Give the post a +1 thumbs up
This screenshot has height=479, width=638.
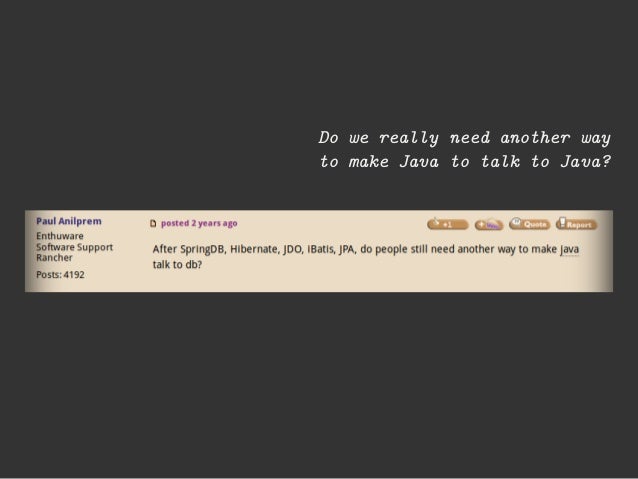tap(448, 224)
